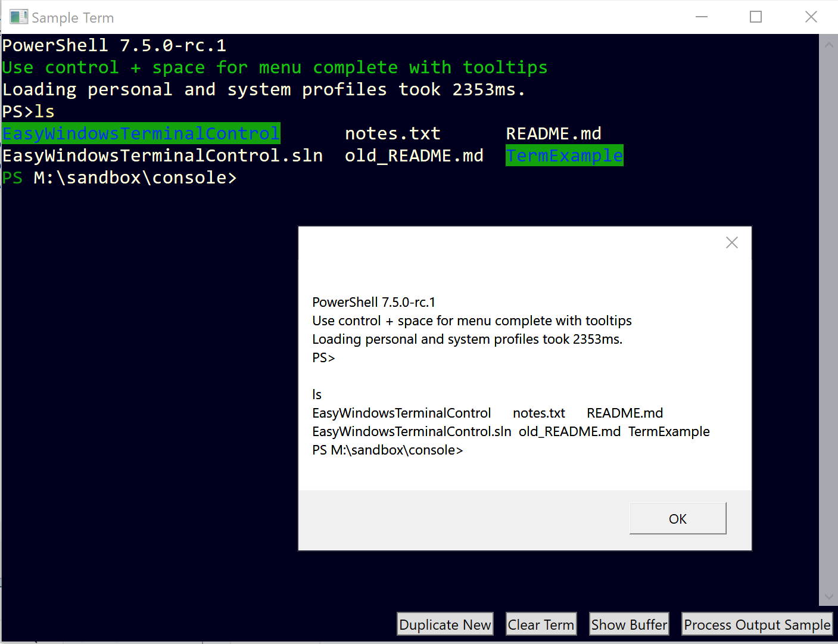Click the highlighted EasyWindowsTerminalControl directory in terminal
The width and height of the screenshot is (838, 644).
141,133
